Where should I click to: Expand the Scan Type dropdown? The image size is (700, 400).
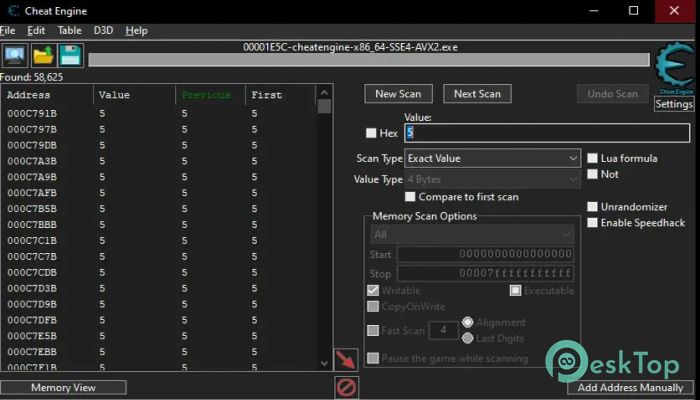(x=492, y=158)
